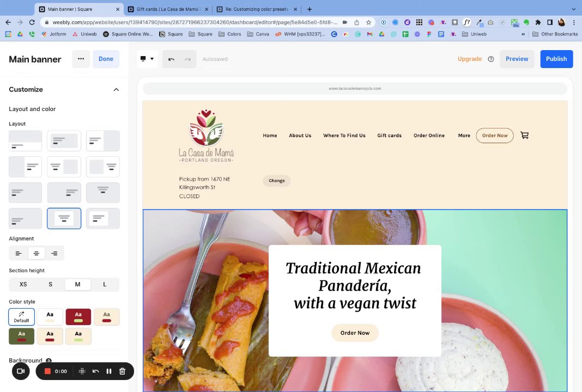Open Background help question icon
The width and height of the screenshot is (582, 392).
[x=48, y=360]
